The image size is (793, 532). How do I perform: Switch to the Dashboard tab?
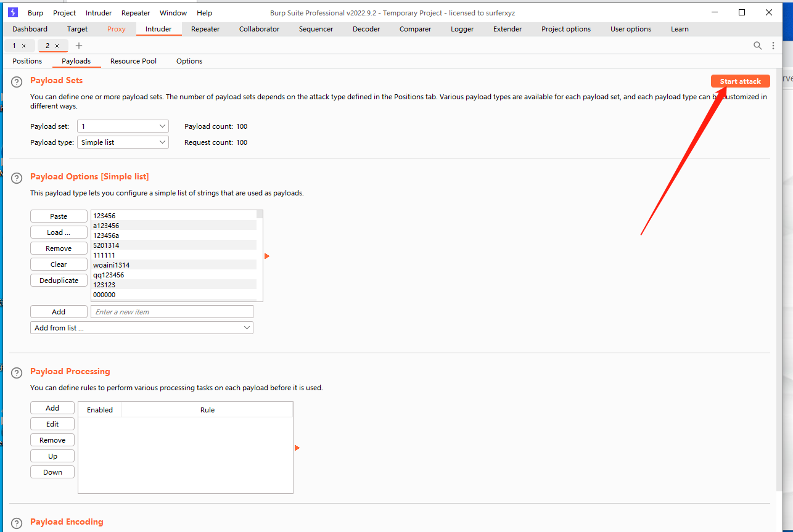coord(30,29)
